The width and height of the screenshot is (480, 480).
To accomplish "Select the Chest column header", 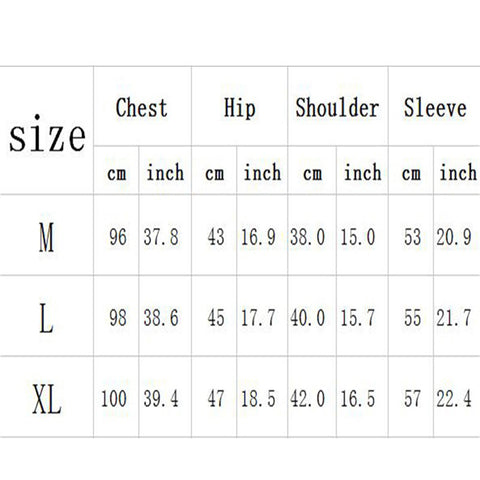I will [x=142, y=108].
